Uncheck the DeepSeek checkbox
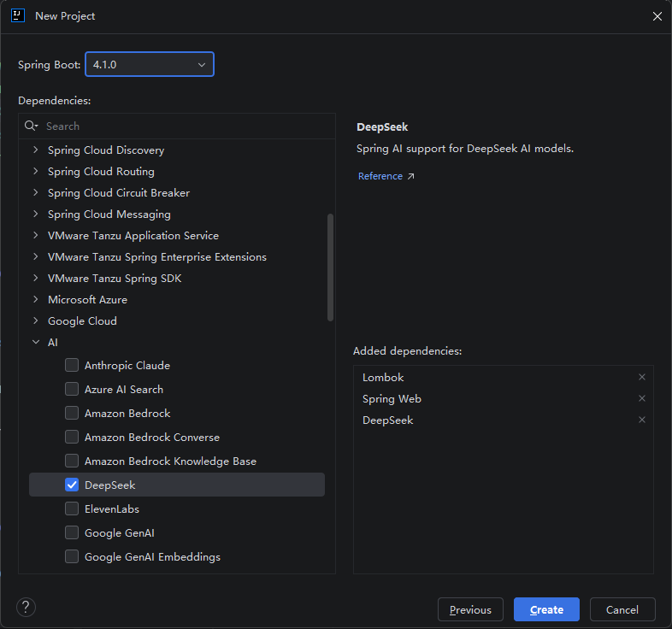This screenshot has height=629, width=672. coord(72,485)
